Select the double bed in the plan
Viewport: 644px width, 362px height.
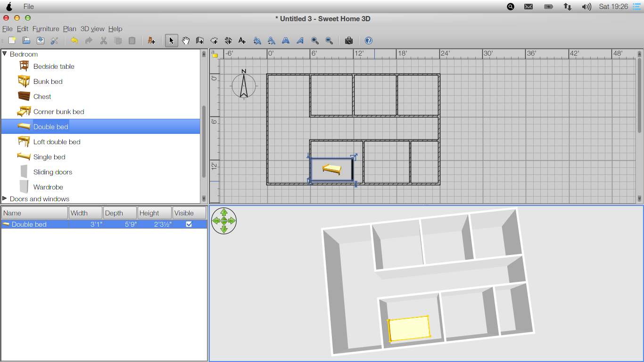[332, 170]
